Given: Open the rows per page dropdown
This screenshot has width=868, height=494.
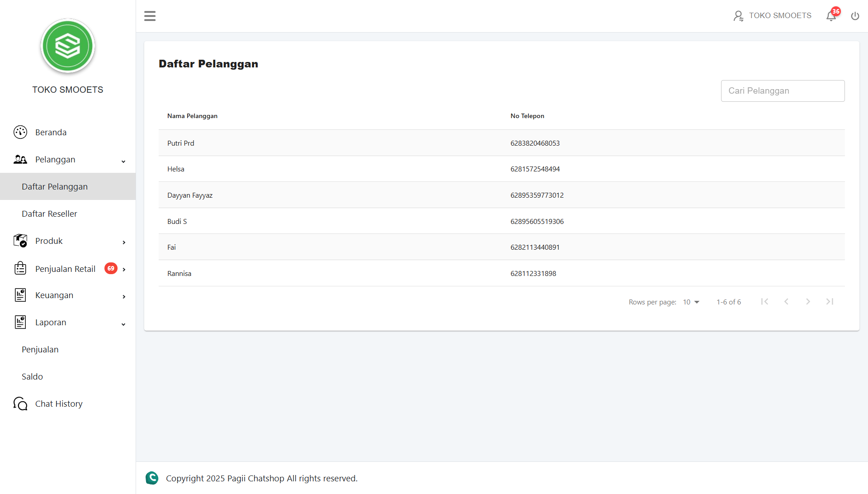Looking at the screenshot, I should 691,302.
